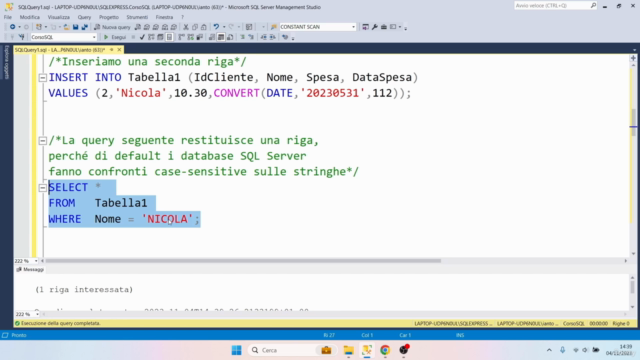The image size is (640, 360).
Task: Click the toolbox icon in toolbar
Action: pos(384,27)
